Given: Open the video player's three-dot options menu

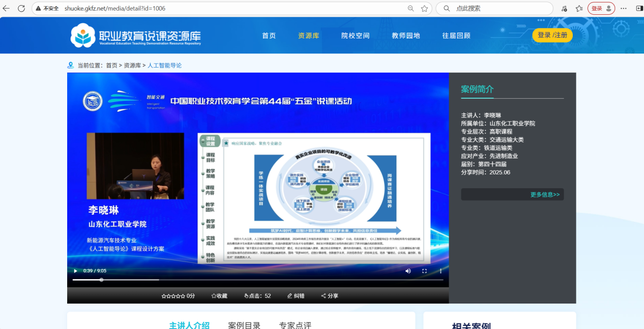Looking at the screenshot, I should coord(441,271).
